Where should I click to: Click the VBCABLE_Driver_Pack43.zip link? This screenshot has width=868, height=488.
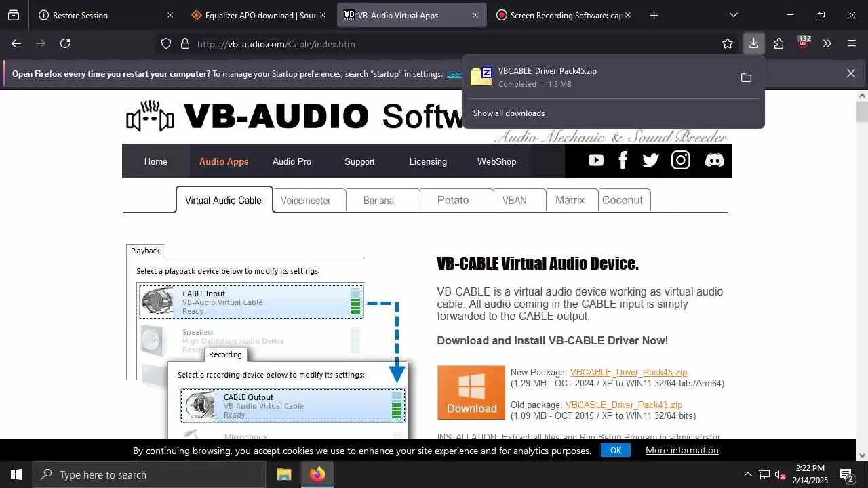[x=624, y=405]
